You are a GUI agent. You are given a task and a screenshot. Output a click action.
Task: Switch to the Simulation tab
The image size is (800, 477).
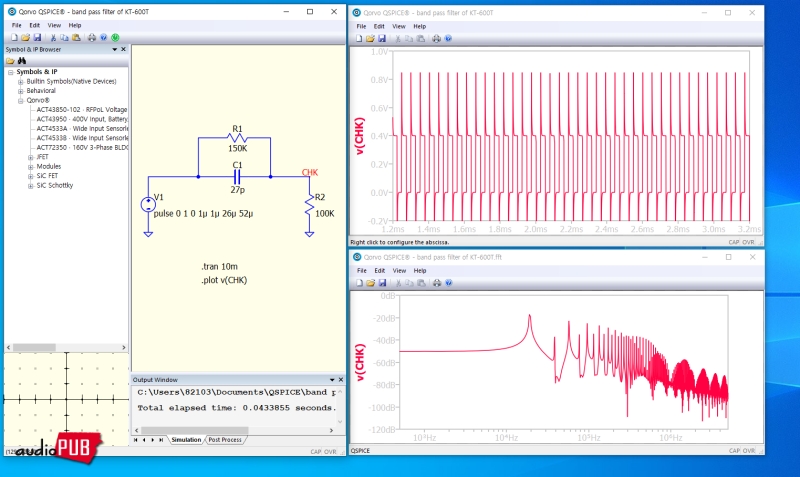click(x=186, y=440)
